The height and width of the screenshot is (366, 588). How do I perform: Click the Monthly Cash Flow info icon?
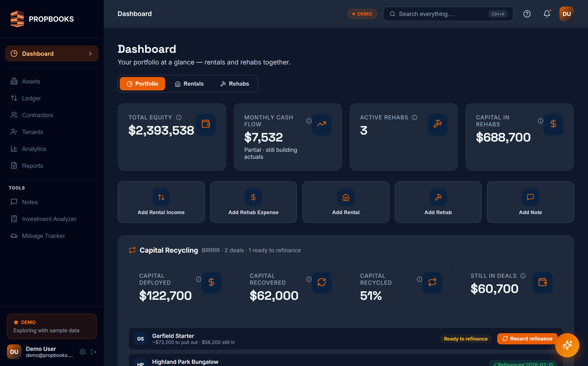click(309, 121)
